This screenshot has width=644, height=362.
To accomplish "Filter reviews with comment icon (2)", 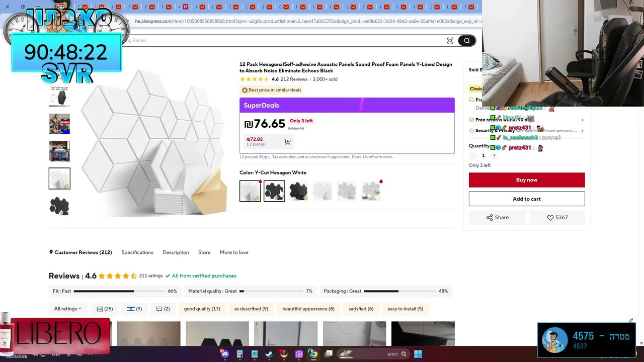I will tap(163, 309).
